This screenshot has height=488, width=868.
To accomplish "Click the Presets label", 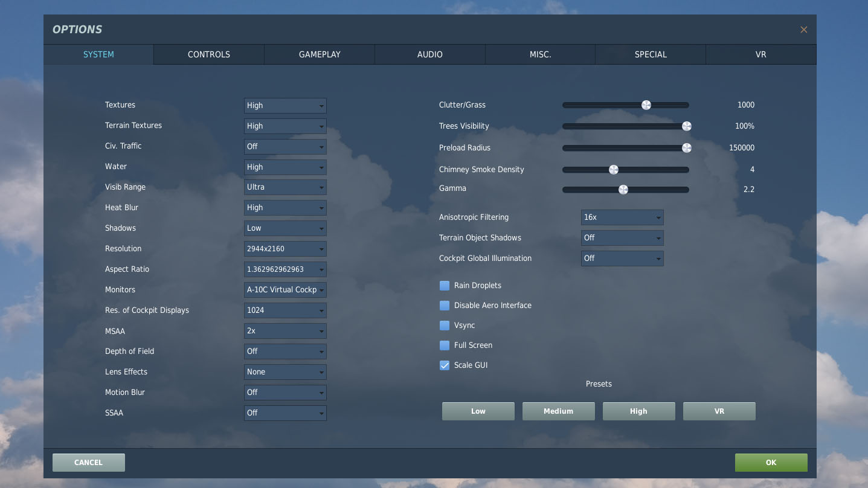I will click(599, 384).
